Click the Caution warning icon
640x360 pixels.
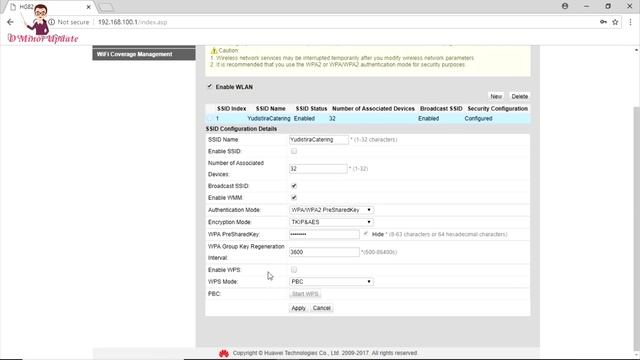[x=214, y=51]
